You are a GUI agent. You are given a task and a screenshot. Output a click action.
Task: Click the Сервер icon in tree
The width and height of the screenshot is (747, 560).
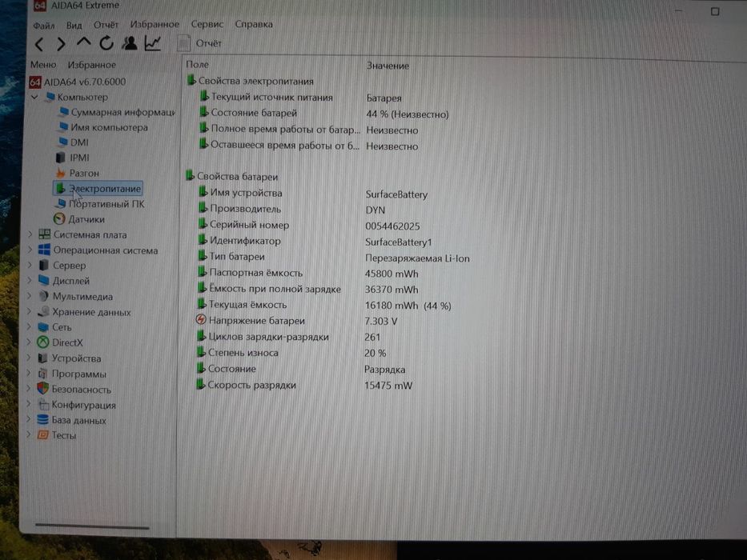(44, 265)
